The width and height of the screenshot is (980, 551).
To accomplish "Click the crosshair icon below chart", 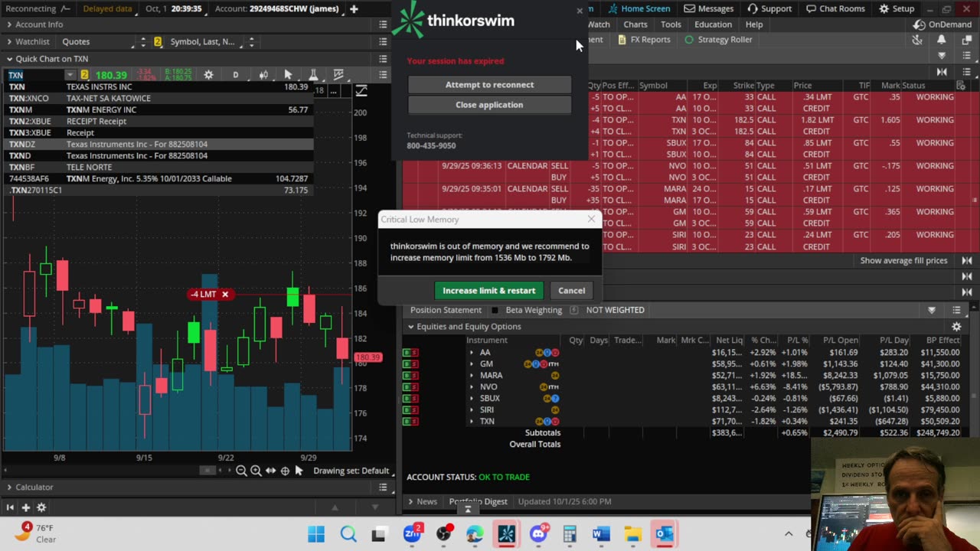I will coord(285,471).
